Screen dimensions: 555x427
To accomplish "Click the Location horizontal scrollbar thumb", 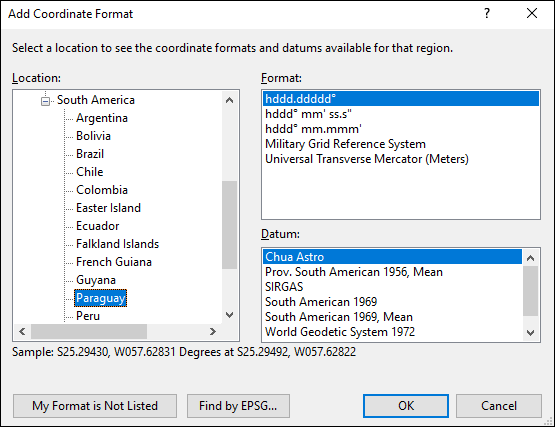I will pos(89,332).
